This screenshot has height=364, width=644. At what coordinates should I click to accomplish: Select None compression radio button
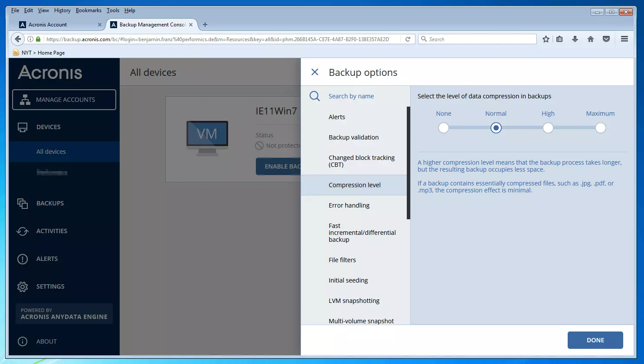pyautogui.click(x=443, y=128)
